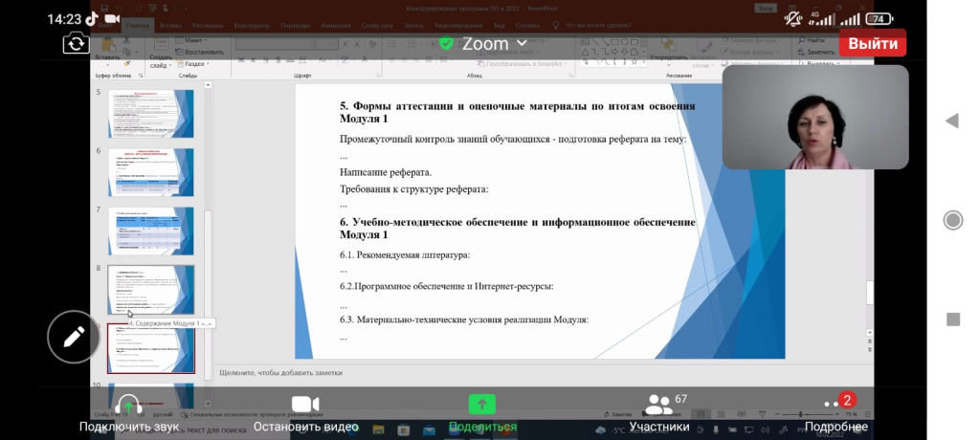The image size is (980, 440).
Task: Tap the green share screen icon
Action: click(x=481, y=405)
